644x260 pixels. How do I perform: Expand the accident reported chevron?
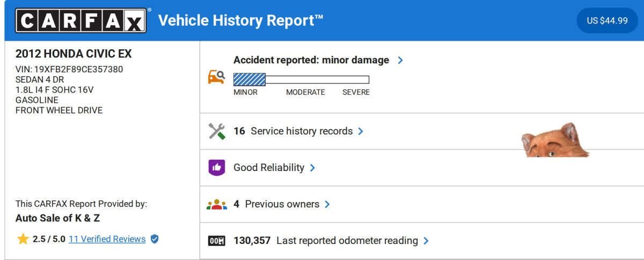pyautogui.click(x=400, y=60)
